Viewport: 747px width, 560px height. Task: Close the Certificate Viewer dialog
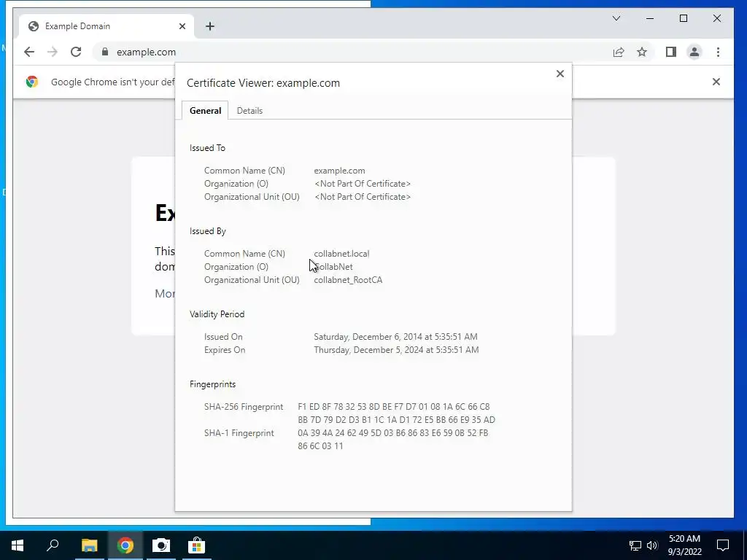pyautogui.click(x=560, y=74)
